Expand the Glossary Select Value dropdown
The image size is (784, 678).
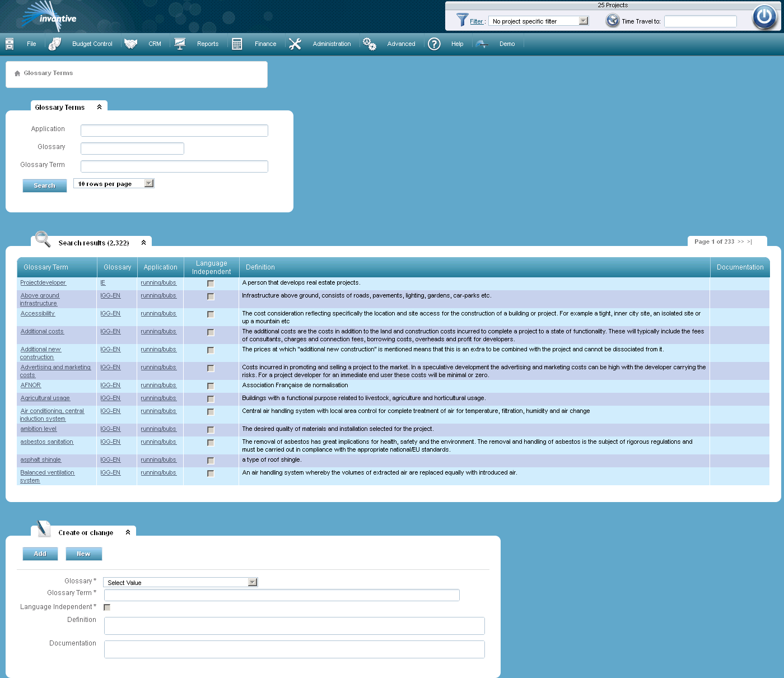(x=253, y=582)
